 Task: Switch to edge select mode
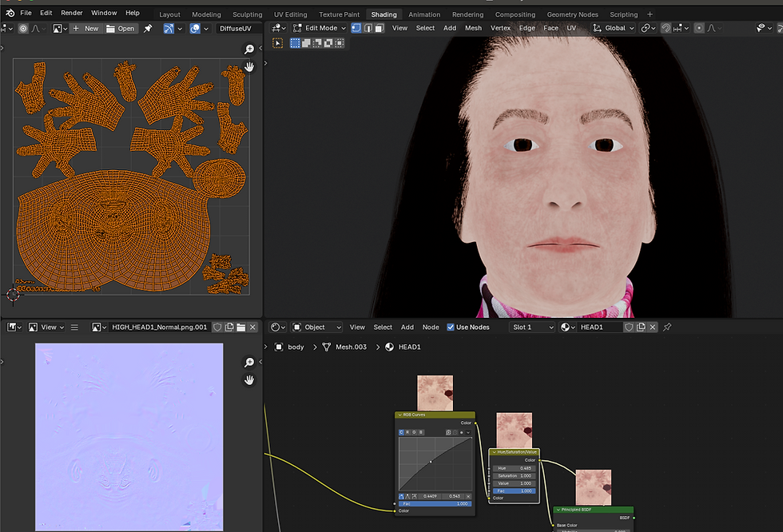pyautogui.click(x=368, y=28)
